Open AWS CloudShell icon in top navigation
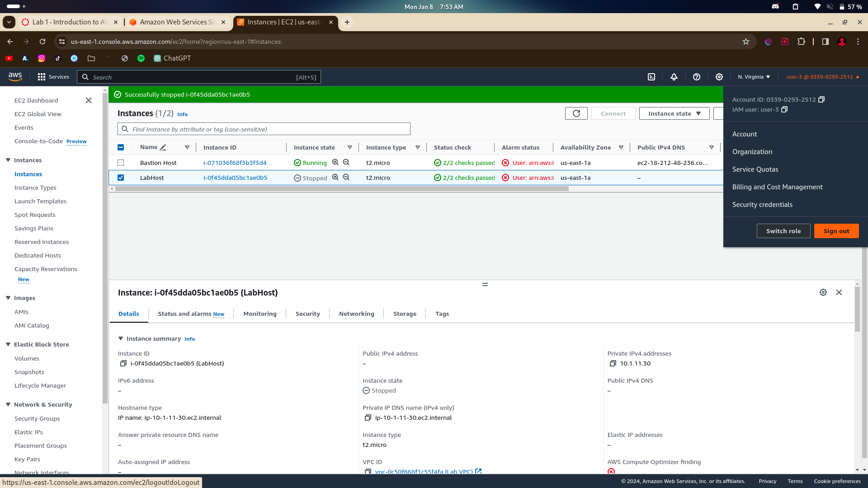Screen dimensions: 868x488 pos(651,77)
